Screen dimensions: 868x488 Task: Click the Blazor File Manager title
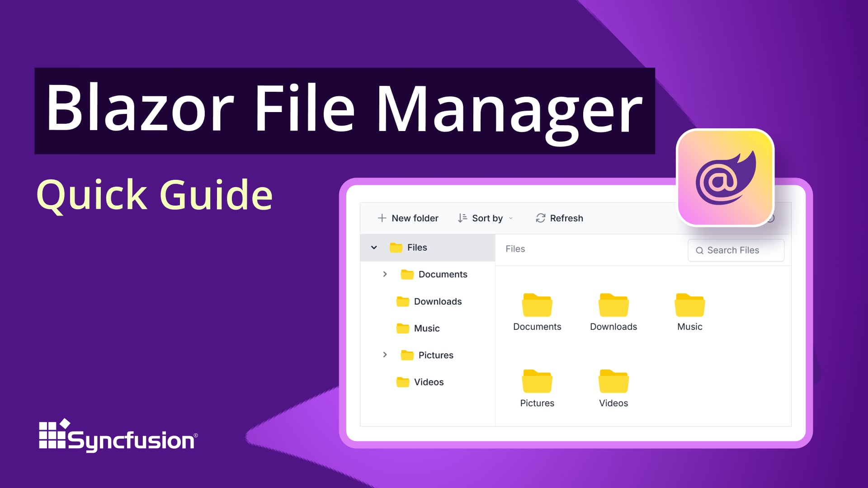(x=344, y=111)
